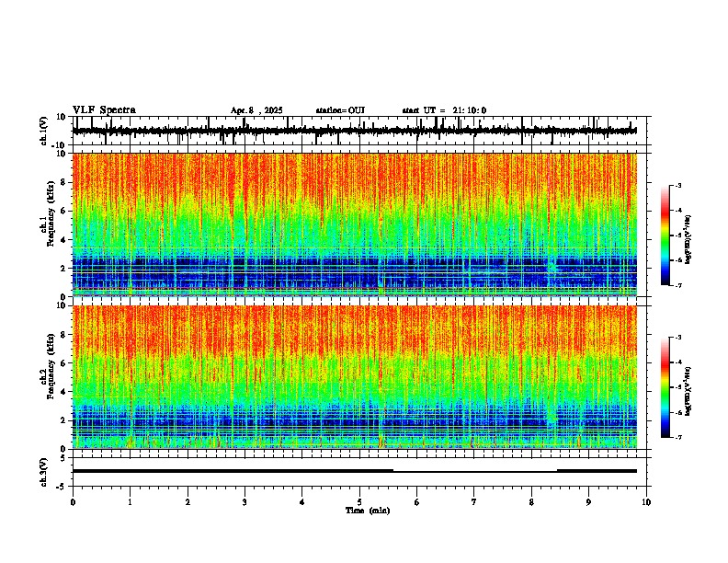728x563 pixels.
Task: Click time axis tick label "7"
Action: [x=474, y=502]
